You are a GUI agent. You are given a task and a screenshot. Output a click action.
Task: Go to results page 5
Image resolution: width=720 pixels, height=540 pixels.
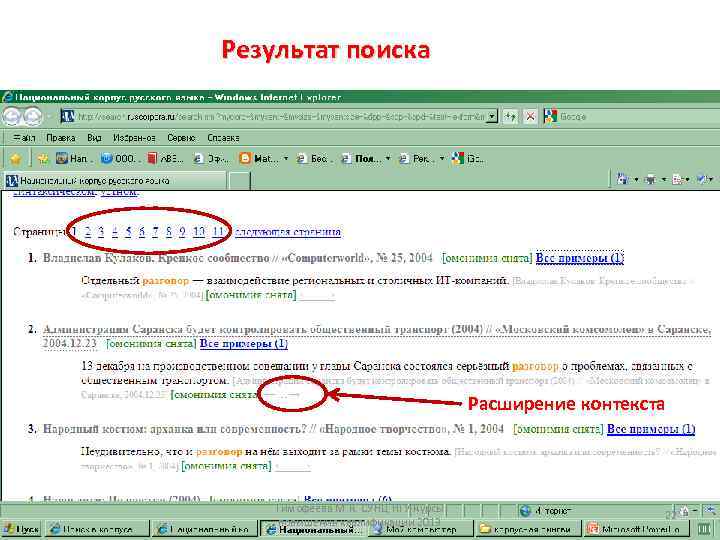coord(128,231)
